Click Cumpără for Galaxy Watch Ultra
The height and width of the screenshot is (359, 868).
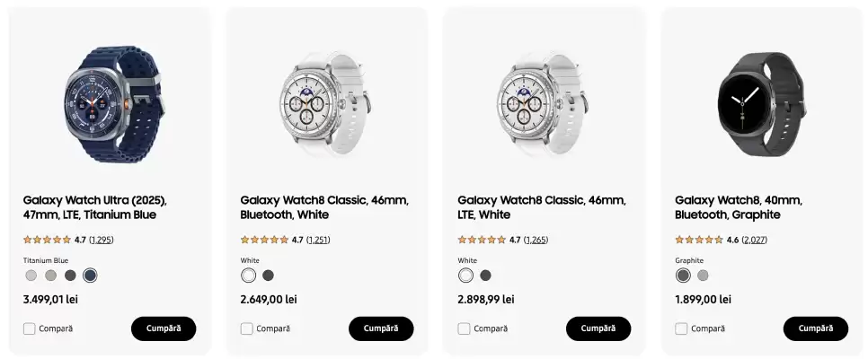[x=164, y=328]
